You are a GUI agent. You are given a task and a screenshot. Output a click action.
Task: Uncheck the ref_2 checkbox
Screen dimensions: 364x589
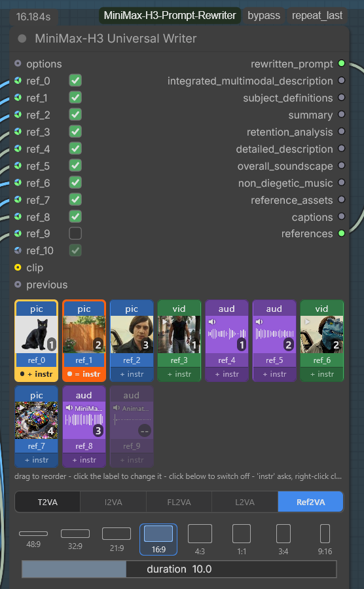[75, 115]
